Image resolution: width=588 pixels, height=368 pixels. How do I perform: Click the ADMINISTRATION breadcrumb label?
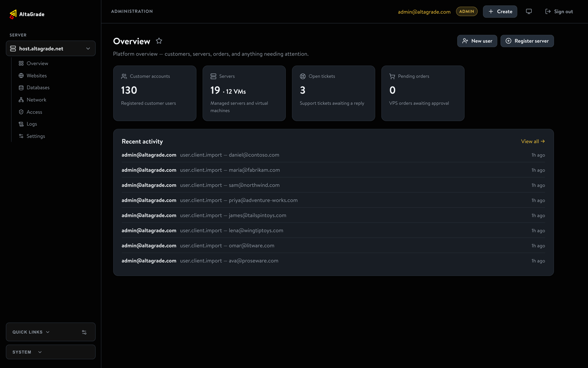point(132,11)
